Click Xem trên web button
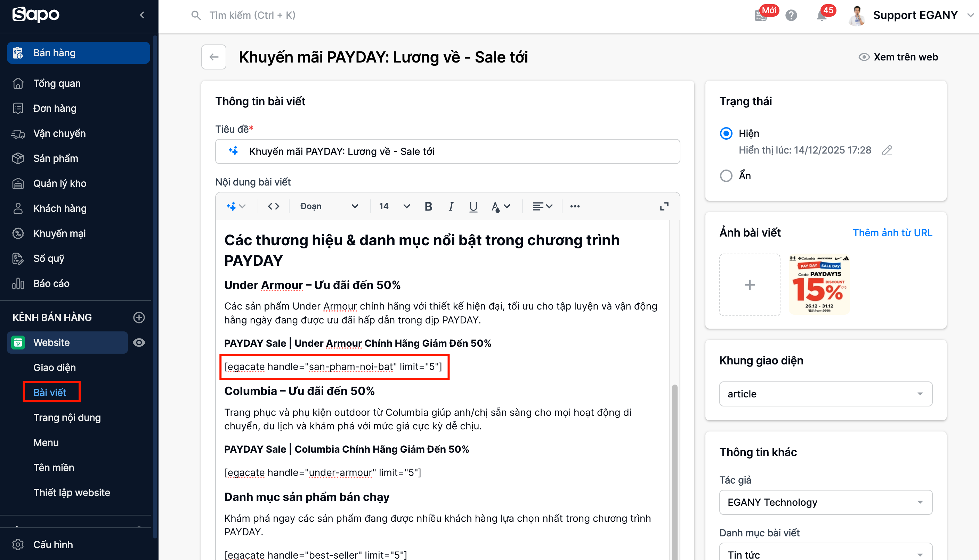The image size is (979, 560). [x=898, y=57]
